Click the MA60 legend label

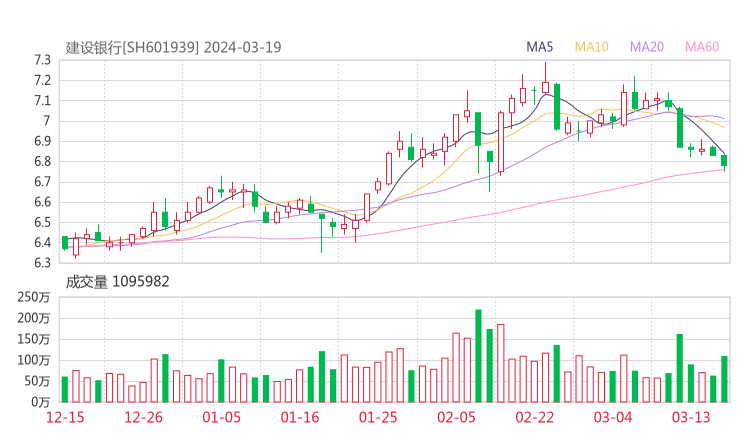pyautogui.click(x=702, y=47)
